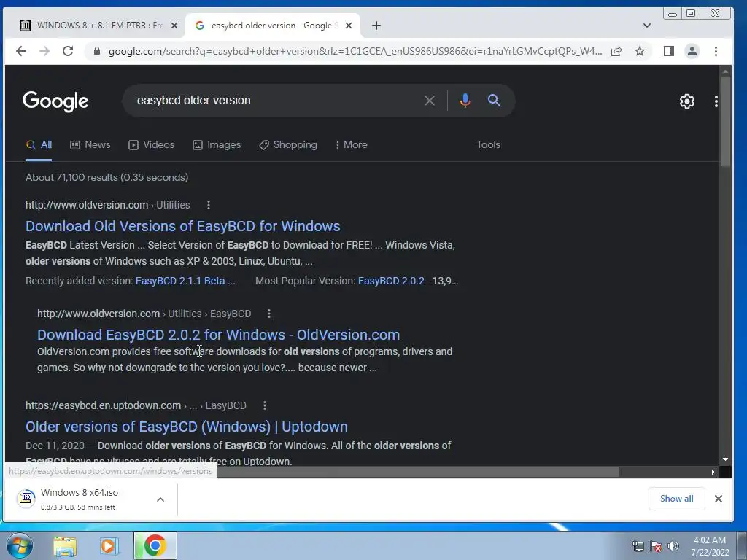This screenshot has height=560, width=747.
Task: Bookmark this tab with the star icon
Action: tap(640, 51)
